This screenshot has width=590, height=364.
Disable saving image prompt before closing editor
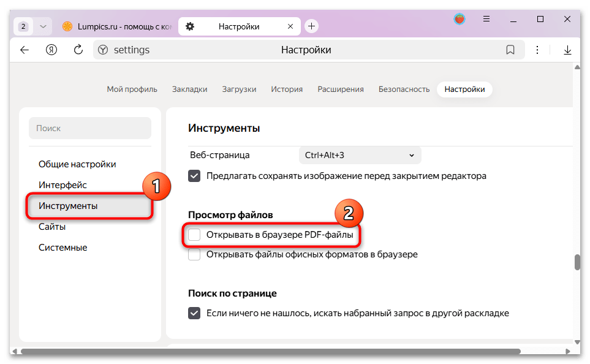coord(194,176)
